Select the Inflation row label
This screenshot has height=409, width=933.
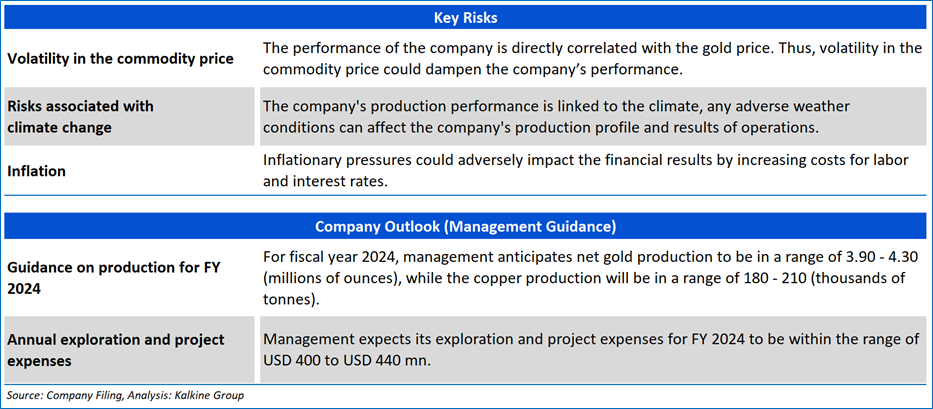click(37, 171)
